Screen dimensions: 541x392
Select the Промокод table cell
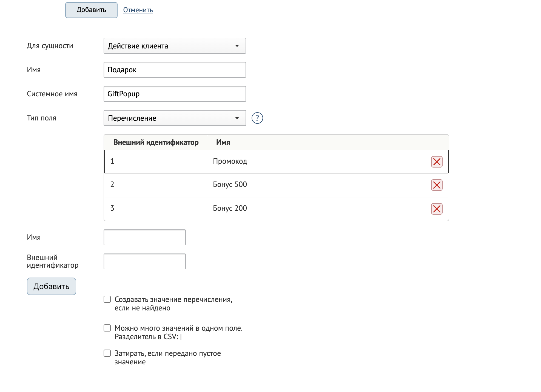click(x=230, y=161)
